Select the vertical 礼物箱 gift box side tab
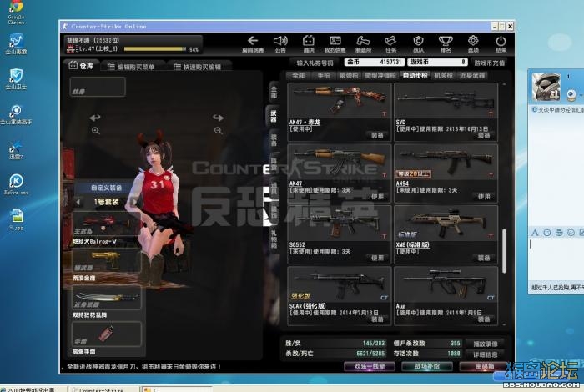 point(274,239)
